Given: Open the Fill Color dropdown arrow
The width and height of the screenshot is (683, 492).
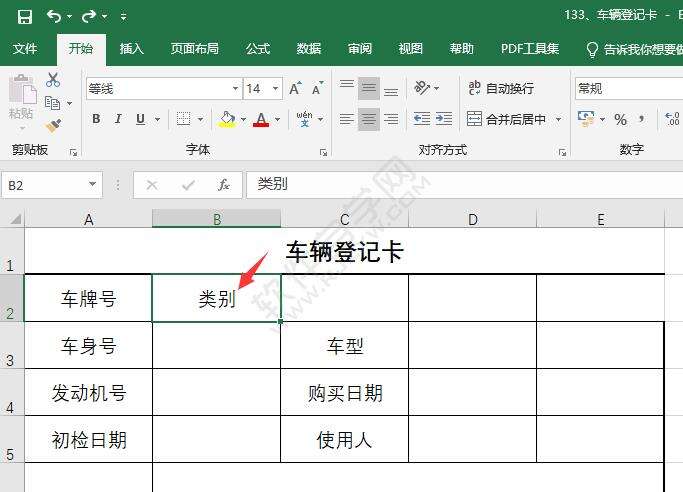Looking at the screenshot, I should 243,119.
